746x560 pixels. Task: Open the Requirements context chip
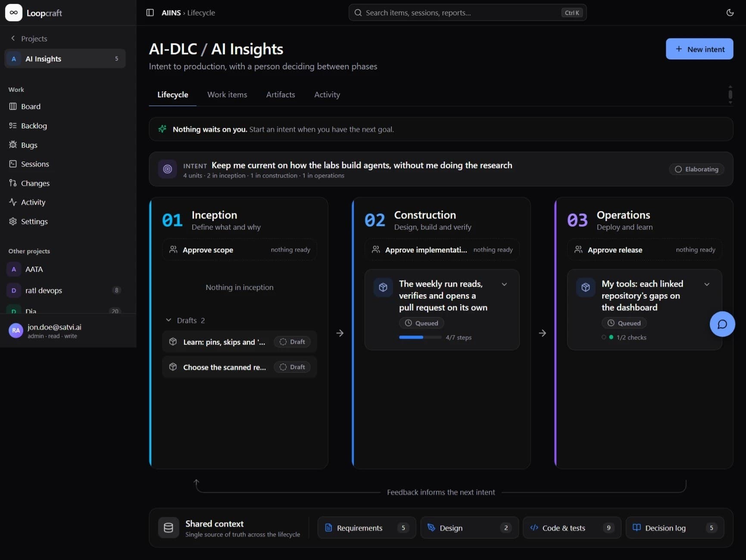tap(367, 528)
